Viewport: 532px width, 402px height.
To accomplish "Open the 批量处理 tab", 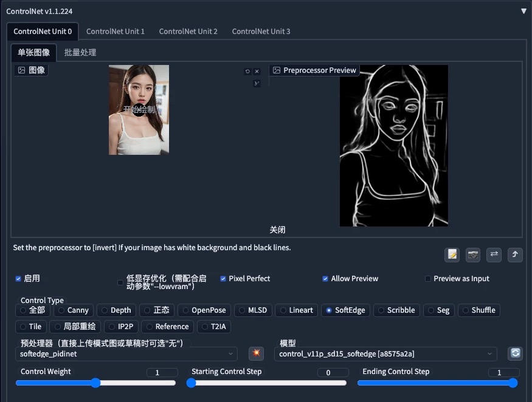I will pos(80,52).
